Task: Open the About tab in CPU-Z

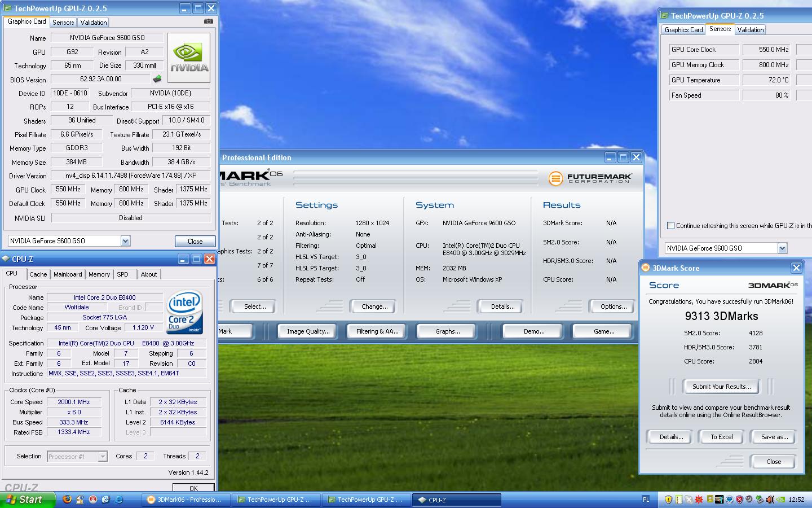Action: [x=149, y=274]
